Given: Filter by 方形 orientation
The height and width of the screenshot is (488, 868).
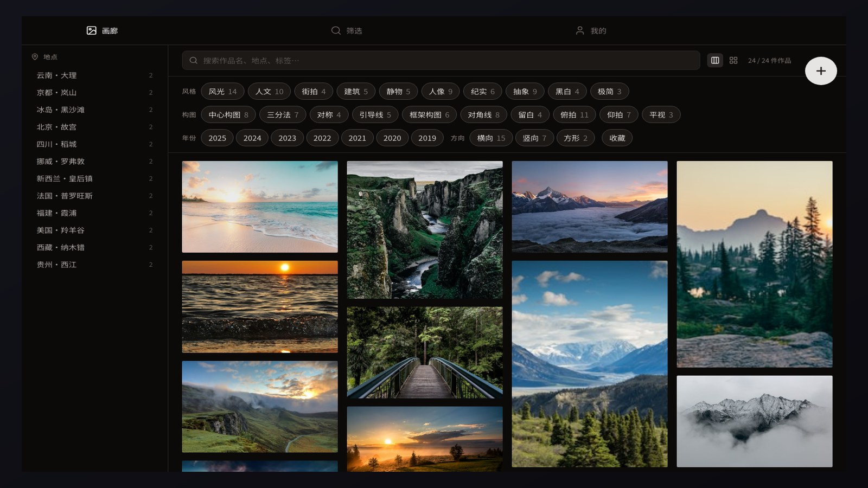Looking at the screenshot, I should coord(576,138).
